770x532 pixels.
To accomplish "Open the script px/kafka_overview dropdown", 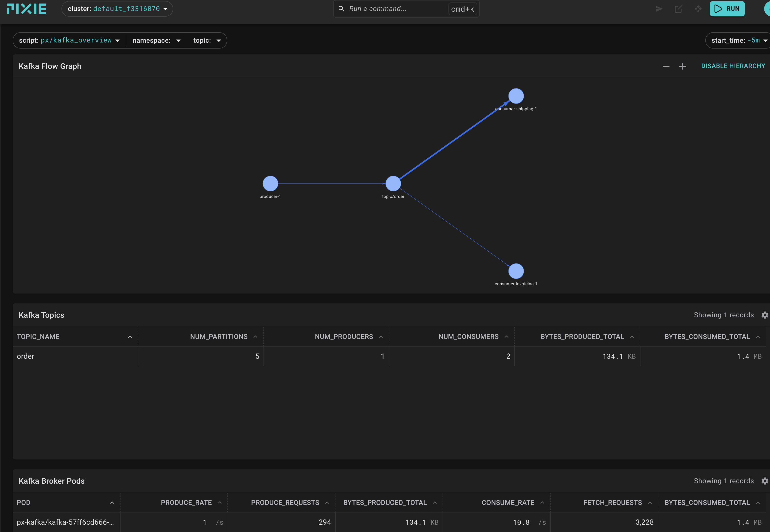I will (x=69, y=40).
